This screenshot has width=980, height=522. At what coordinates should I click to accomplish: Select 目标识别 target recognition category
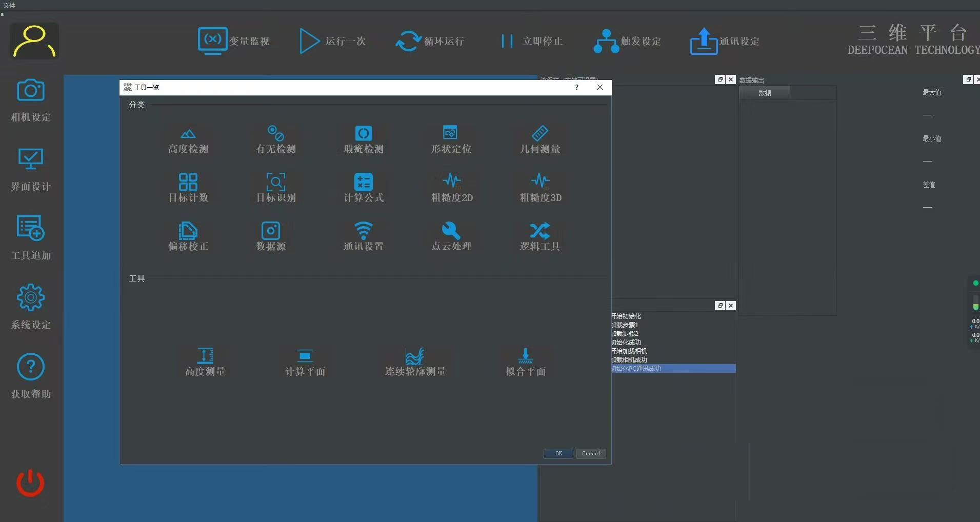tap(276, 188)
